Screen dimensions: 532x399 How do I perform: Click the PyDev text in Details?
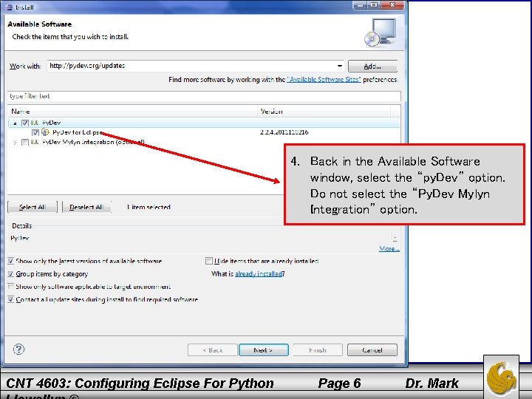20,238
